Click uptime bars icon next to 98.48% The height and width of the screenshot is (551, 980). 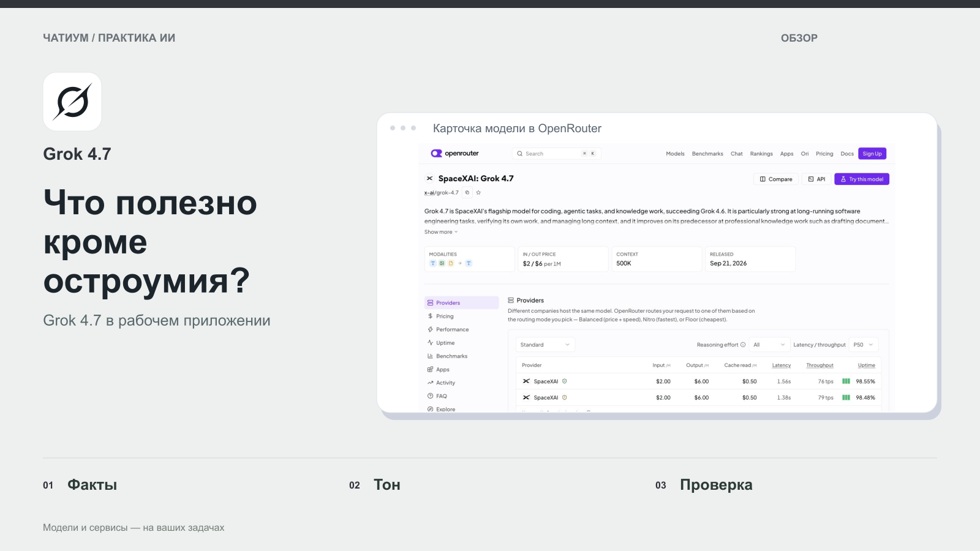tap(846, 397)
